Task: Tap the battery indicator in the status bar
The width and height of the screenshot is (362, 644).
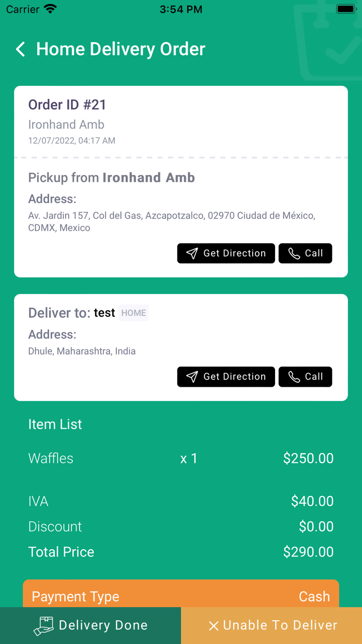Action: (x=345, y=8)
